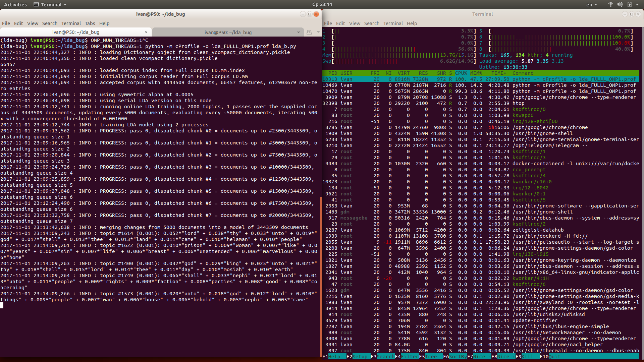Open the Search menu in htop terminal window
Image resolution: width=644 pixels, height=362 pixels.
tap(372, 23)
